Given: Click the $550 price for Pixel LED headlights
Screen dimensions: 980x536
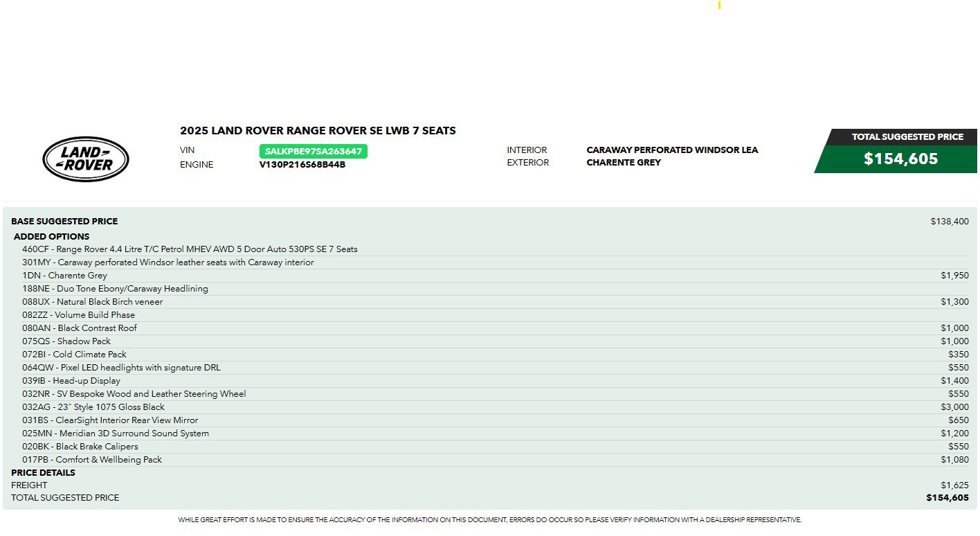Looking at the screenshot, I should pyautogui.click(x=959, y=368).
